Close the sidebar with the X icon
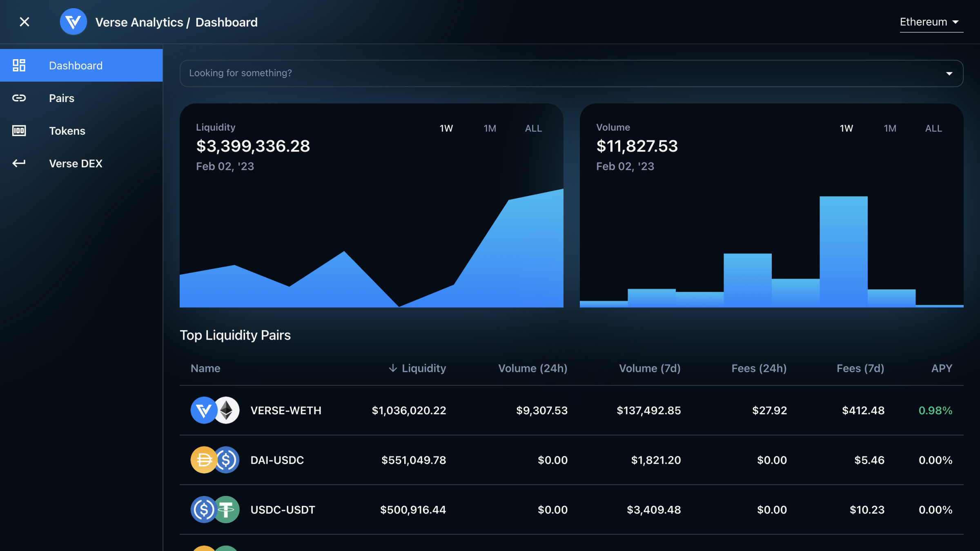Screen dimensions: 980x551 pos(24,22)
